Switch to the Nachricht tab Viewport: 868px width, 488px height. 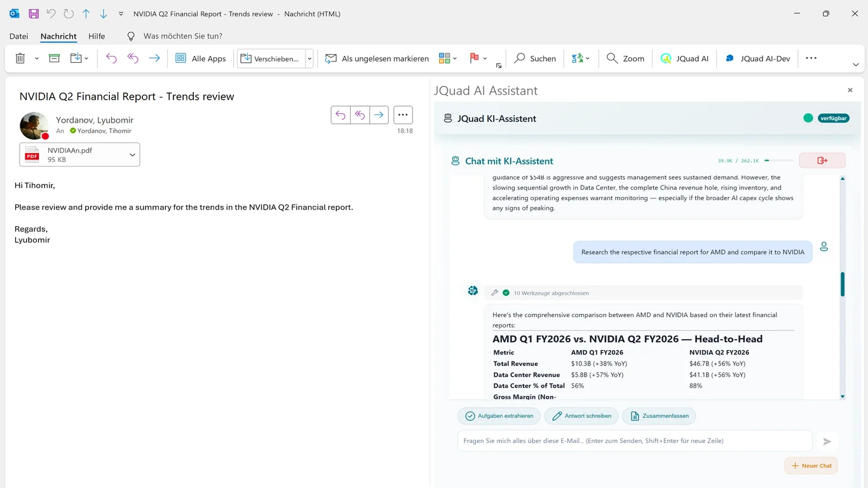click(x=58, y=36)
